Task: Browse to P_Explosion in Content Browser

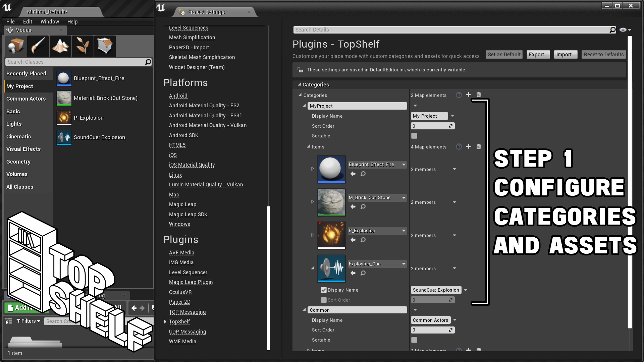Action: pos(363,240)
